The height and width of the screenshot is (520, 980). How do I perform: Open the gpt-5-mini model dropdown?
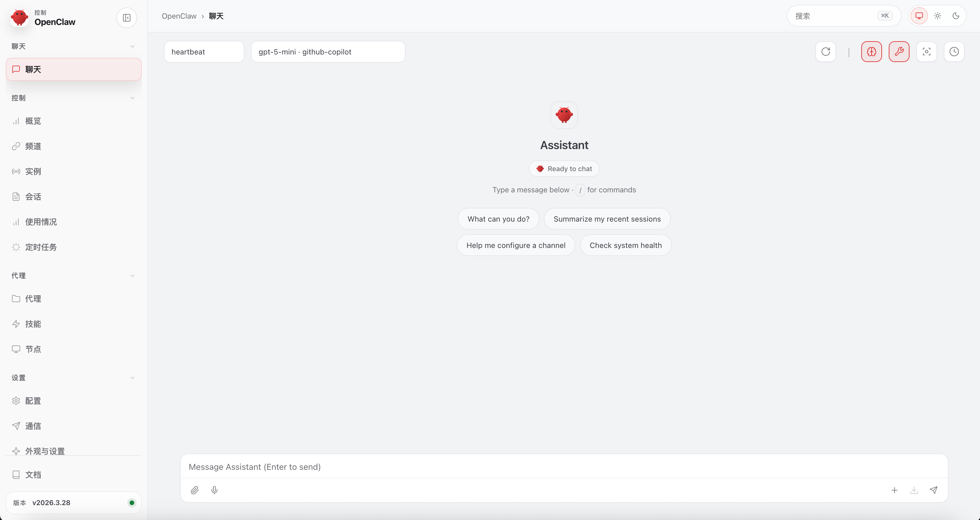tap(328, 52)
